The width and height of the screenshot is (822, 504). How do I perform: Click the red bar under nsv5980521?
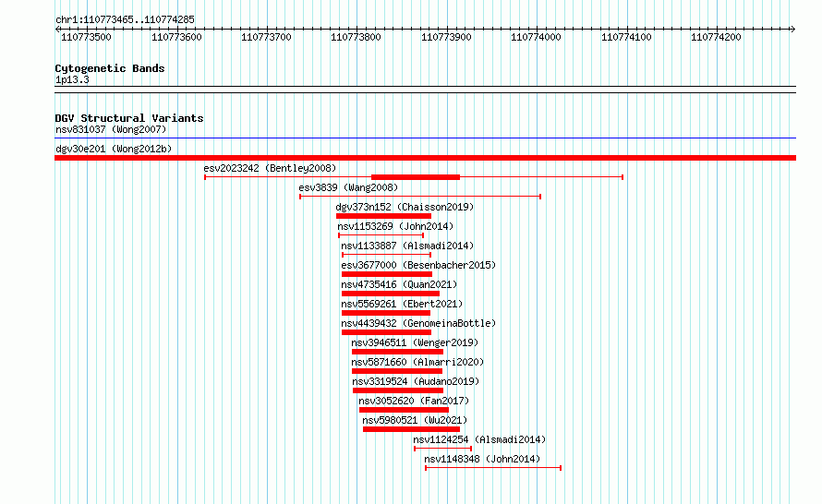click(411, 429)
